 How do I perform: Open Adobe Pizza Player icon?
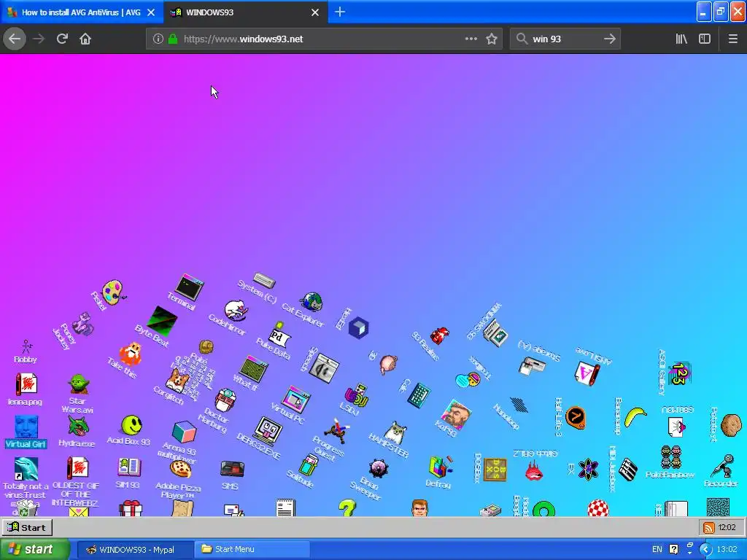click(x=181, y=469)
